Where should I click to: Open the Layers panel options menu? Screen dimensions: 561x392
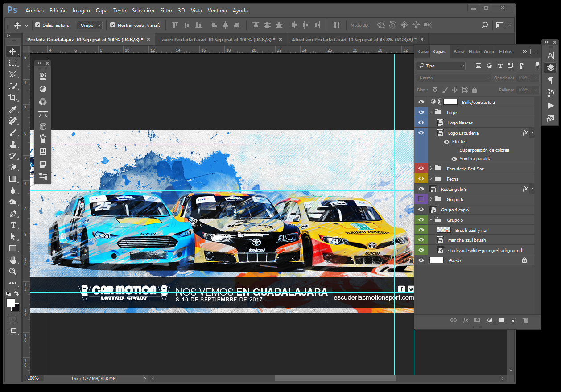pyautogui.click(x=536, y=52)
